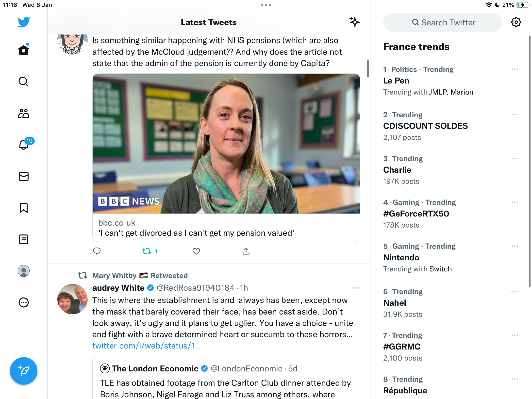This screenshot has height=399, width=532.
Task: Open trends settings gear icon
Action: [x=516, y=22]
